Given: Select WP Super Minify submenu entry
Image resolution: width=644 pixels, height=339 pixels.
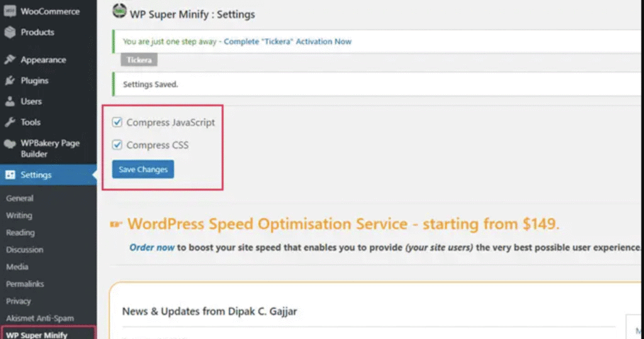Looking at the screenshot, I should 36,335.
